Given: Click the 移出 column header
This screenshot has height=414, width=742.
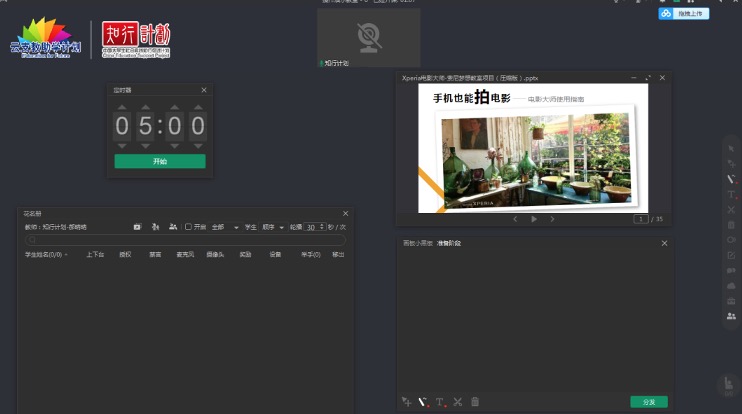Looking at the screenshot, I should [338, 255].
